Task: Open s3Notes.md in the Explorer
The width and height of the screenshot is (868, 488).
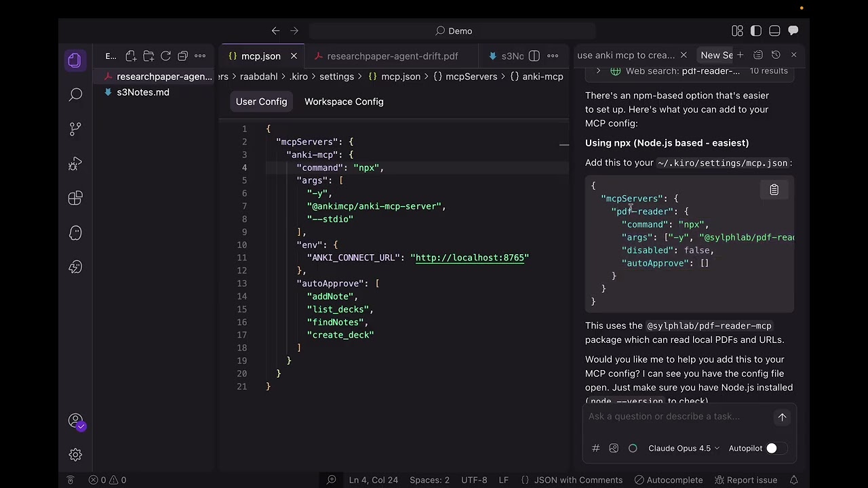Action: tap(143, 92)
